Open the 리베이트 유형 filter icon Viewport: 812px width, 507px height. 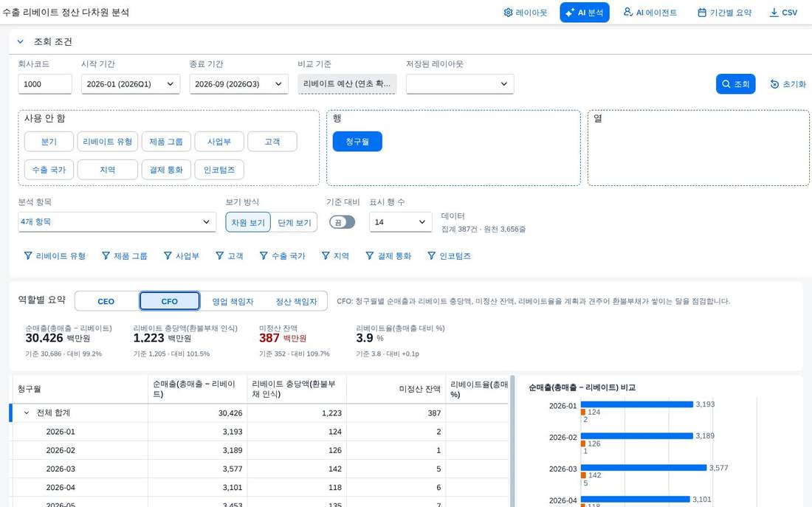(28, 256)
